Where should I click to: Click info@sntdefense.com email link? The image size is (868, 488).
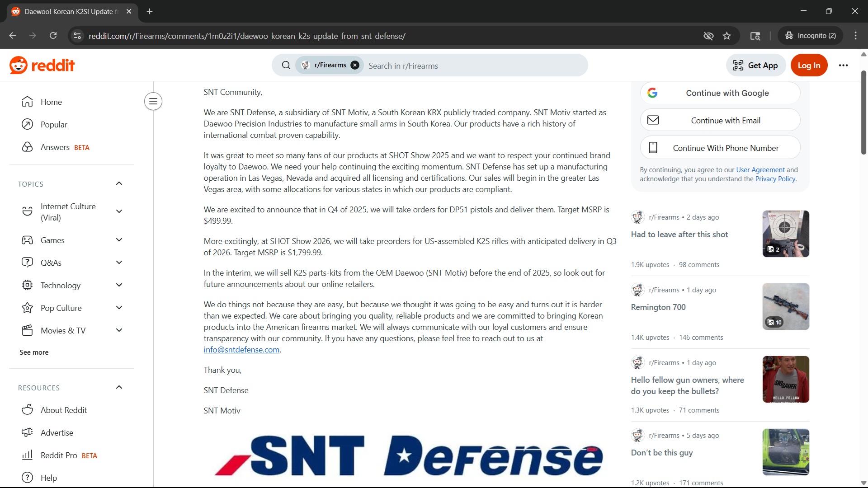[241, 350]
